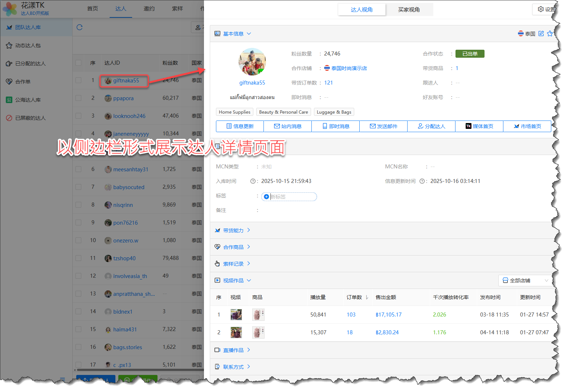Screen dimensions: 568x392
Task: Tick the checkbox for row 7 babysocuted
Action: [x=78, y=187]
